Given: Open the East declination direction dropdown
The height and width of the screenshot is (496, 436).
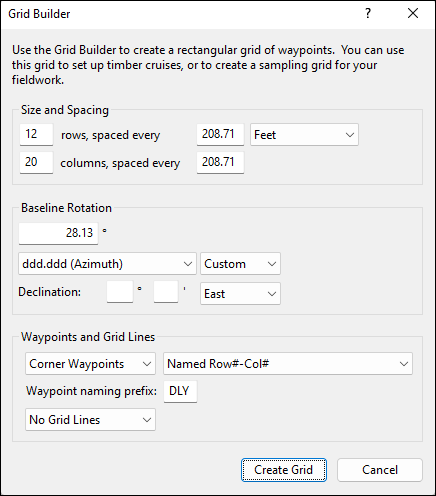Looking at the screenshot, I should 240,294.
